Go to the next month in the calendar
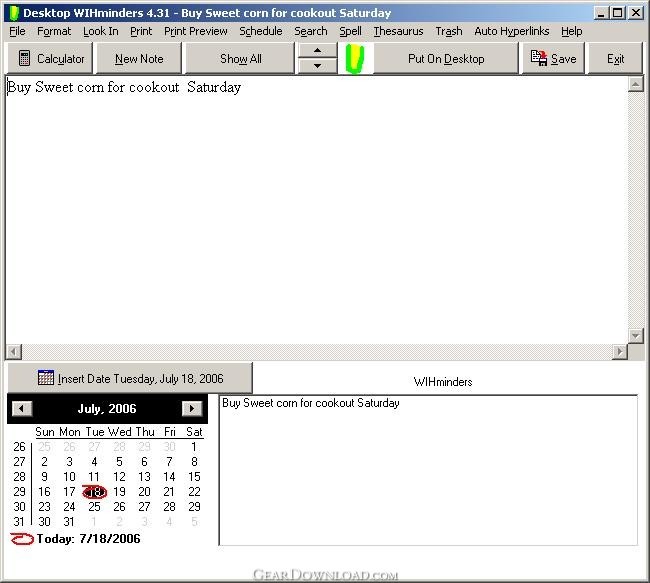 (x=192, y=408)
